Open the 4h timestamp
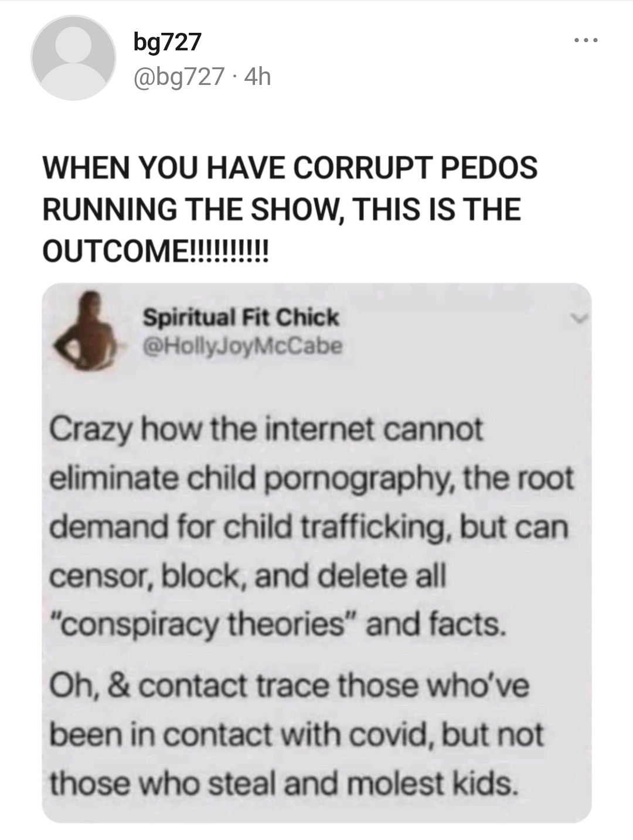Image resolution: width=633 pixels, height=840 pixels. click(x=257, y=77)
